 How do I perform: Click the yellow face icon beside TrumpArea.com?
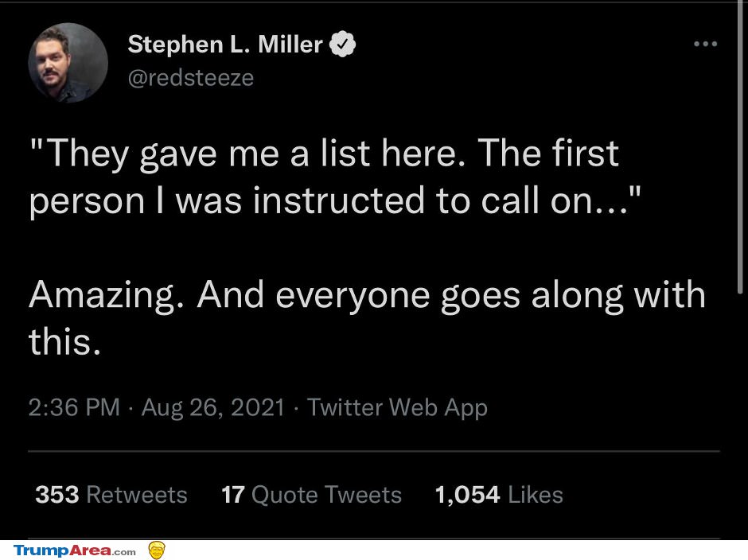(x=157, y=550)
